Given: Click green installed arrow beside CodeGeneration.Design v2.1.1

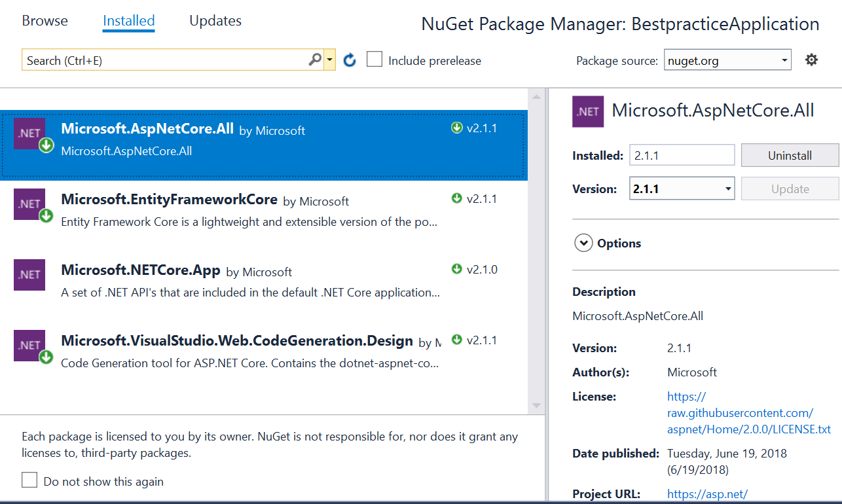Looking at the screenshot, I should tap(457, 340).
